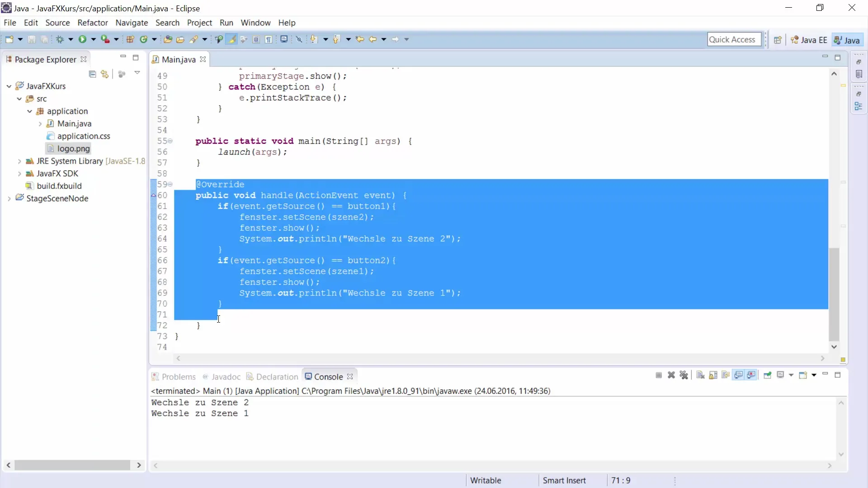Click Remove All Terminated Launches icon
Image resolution: width=868 pixels, height=488 pixels.
pyautogui.click(x=684, y=375)
